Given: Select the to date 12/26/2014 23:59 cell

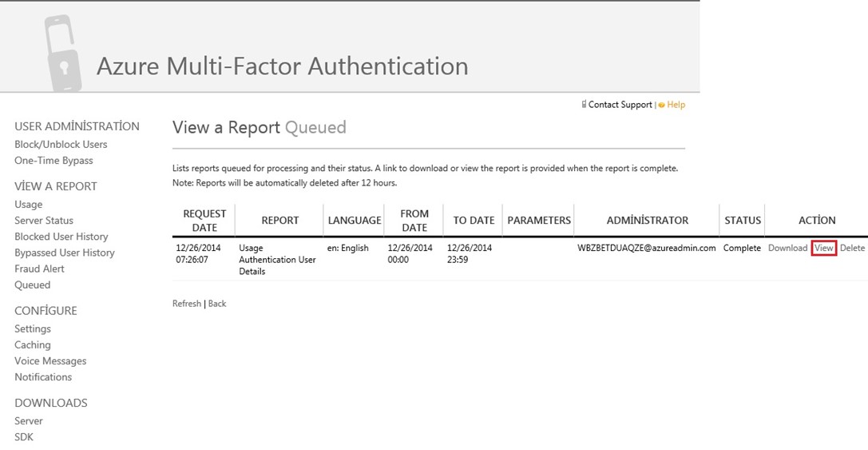Looking at the screenshot, I should point(470,253).
